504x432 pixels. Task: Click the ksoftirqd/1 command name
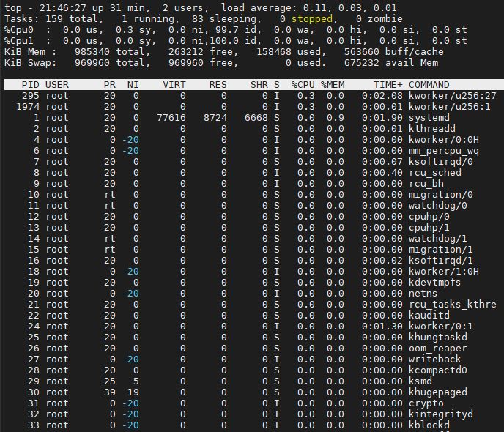441,261
